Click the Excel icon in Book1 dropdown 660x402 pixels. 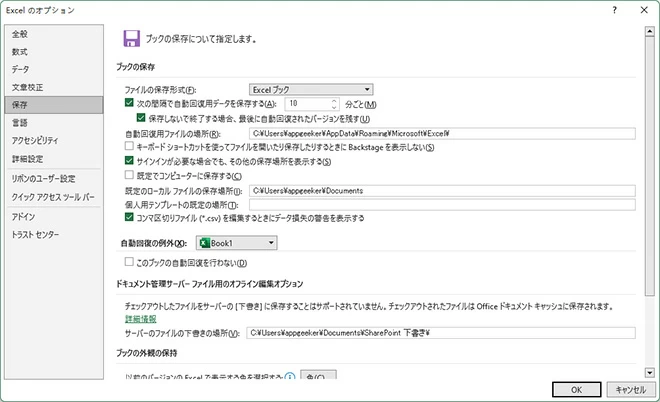tap(202, 242)
